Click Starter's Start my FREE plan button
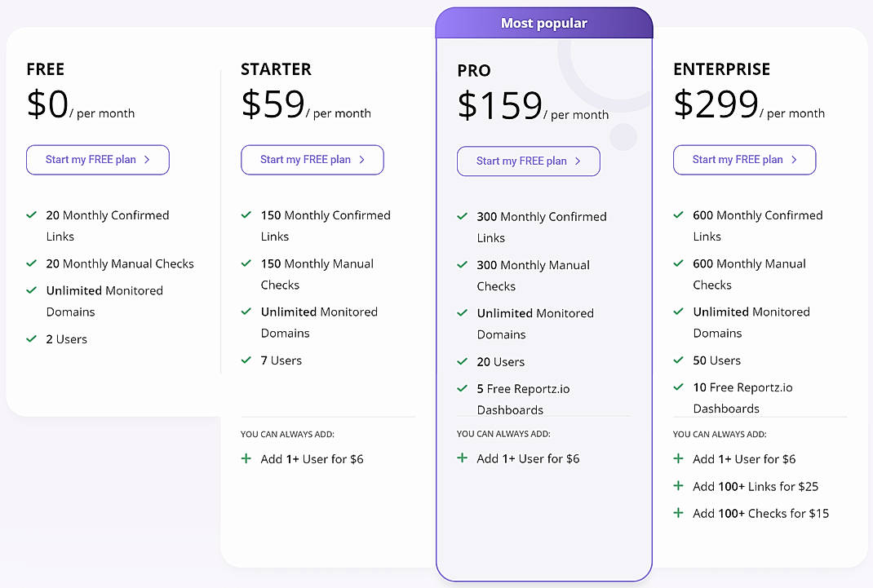The height and width of the screenshot is (588, 873). coord(312,160)
